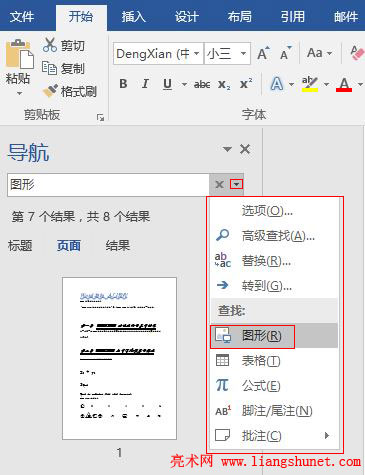Switch to the 邮件 (Mailings) tab

coord(346,17)
